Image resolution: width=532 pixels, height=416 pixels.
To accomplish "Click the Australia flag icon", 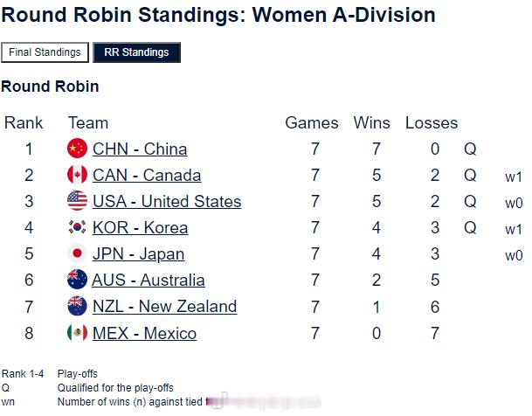I will tap(78, 281).
